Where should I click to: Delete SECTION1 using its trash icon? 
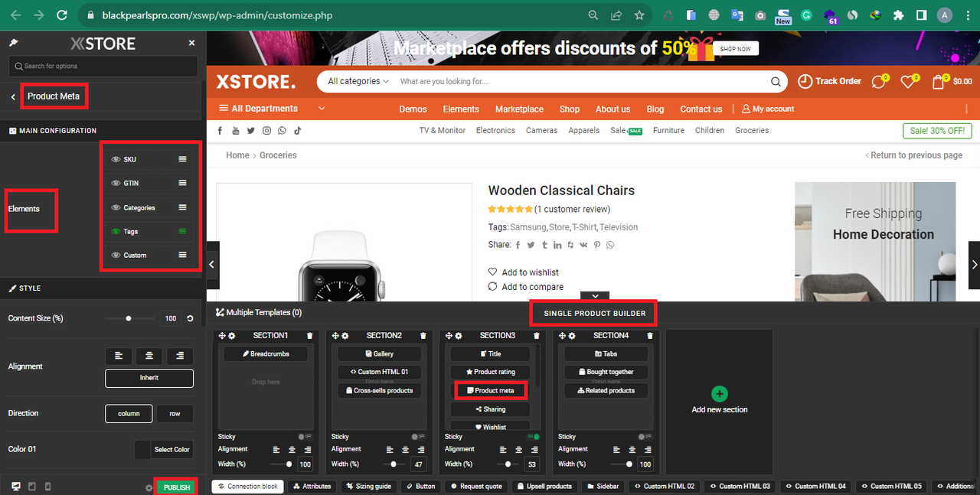click(309, 336)
